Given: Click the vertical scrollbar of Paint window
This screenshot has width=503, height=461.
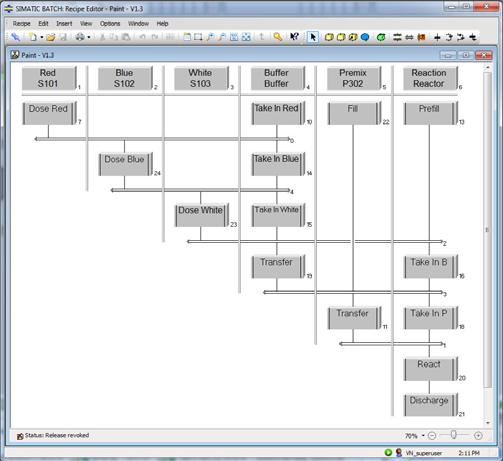Looking at the screenshot, I should pyautogui.click(x=488, y=230).
